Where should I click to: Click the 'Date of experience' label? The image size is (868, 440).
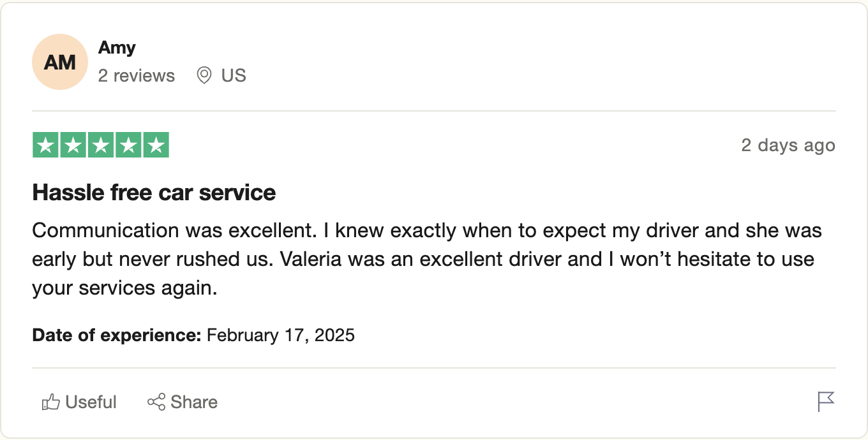pyautogui.click(x=117, y=335)
